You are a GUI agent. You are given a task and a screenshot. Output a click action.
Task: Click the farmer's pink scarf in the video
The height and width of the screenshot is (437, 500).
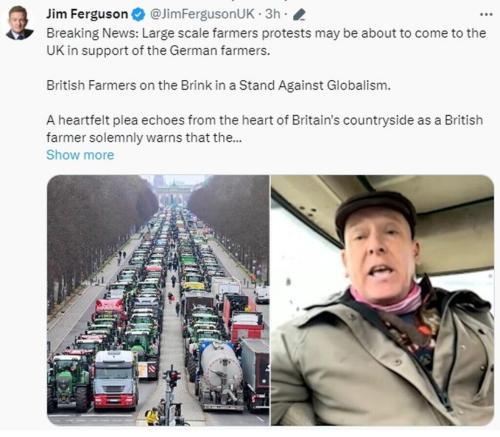click(388, 299)
